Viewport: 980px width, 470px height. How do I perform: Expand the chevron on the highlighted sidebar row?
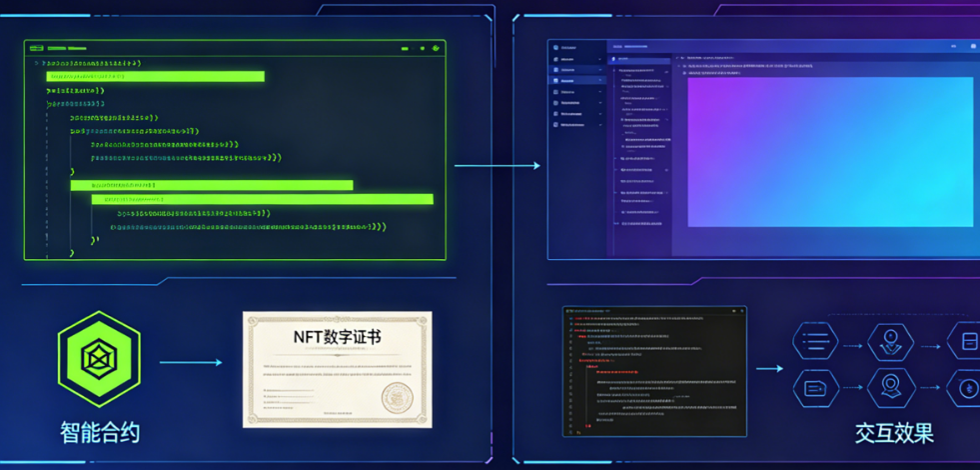tap(600, 81)
